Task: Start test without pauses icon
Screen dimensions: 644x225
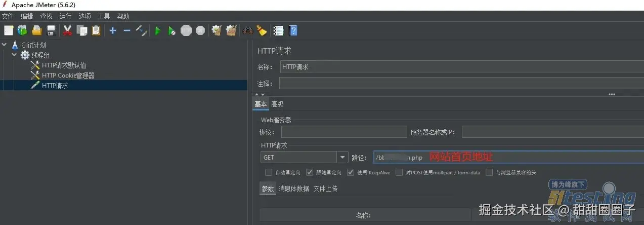Action: (x=172, y=31)
